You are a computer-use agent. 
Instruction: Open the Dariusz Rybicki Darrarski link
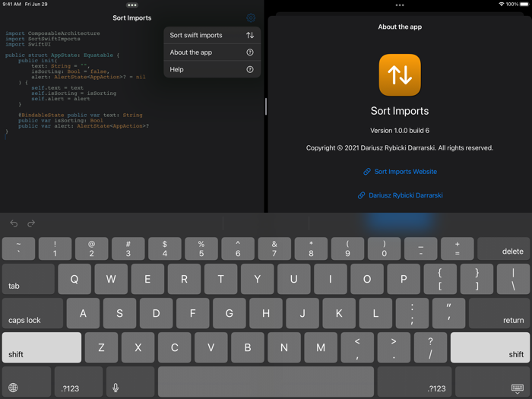point(400,195)
